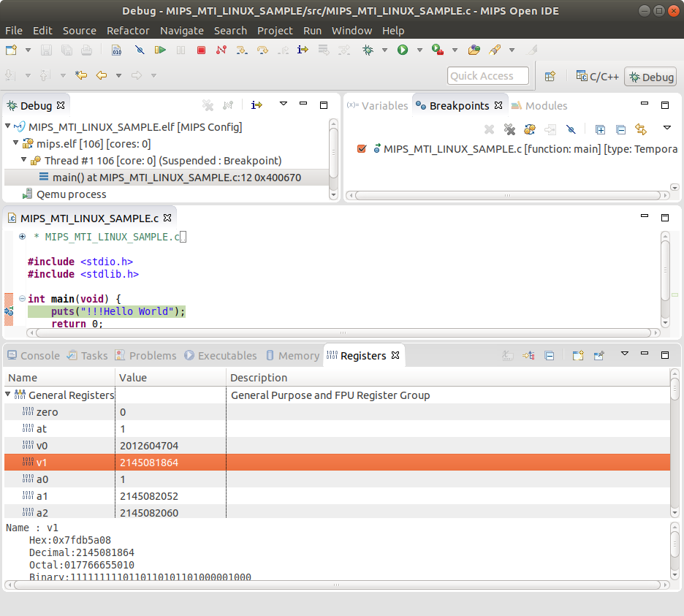The width and height of the screenshot is (684, 616).
Task: Expand the folded header comment in editor
Action: (x=22, y=237)
